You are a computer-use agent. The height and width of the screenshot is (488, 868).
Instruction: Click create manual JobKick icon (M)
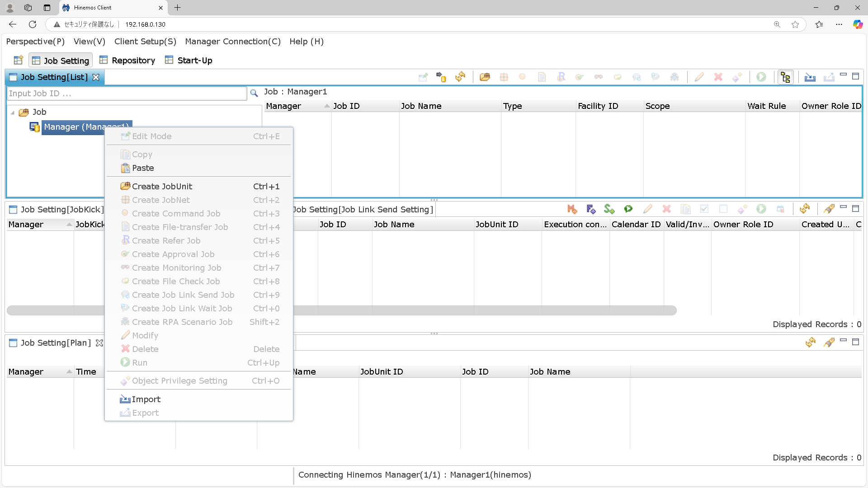pyautogui.click(x=572, y=209)
